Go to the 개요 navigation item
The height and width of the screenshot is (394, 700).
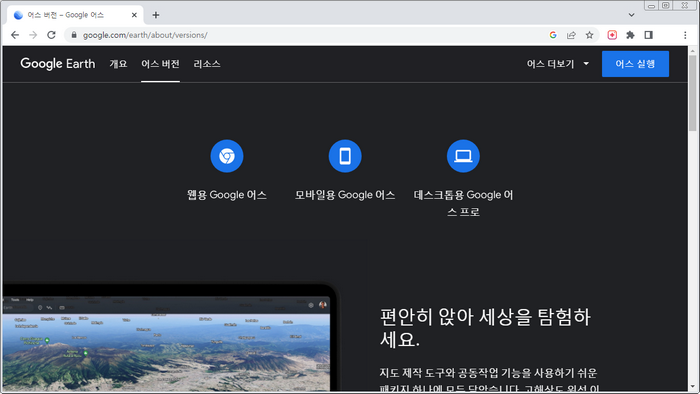pos(118,64)
